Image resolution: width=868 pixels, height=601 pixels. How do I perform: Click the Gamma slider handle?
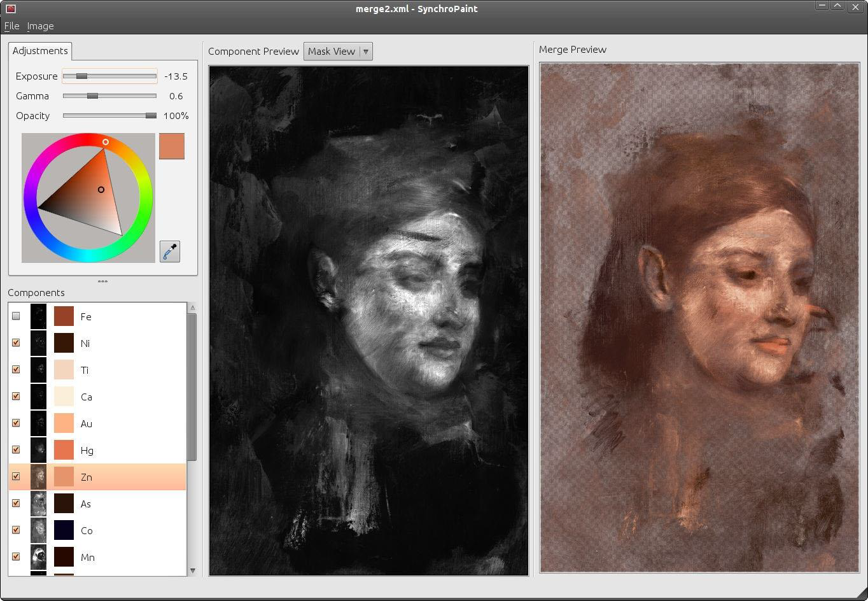click(x=94, y=95)
